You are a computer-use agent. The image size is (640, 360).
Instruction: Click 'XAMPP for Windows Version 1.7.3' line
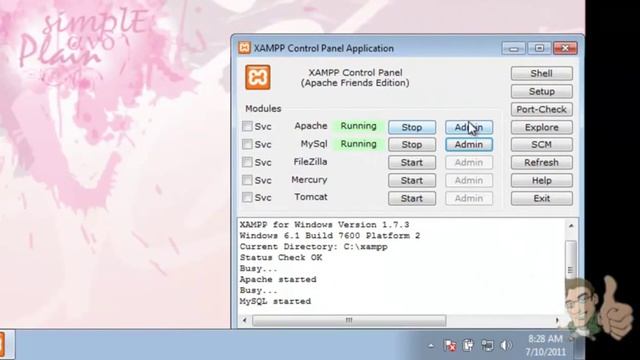click(324, 224)
